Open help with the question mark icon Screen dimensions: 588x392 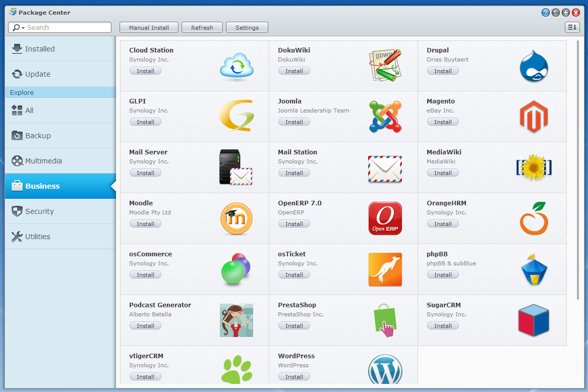(546, 13)
